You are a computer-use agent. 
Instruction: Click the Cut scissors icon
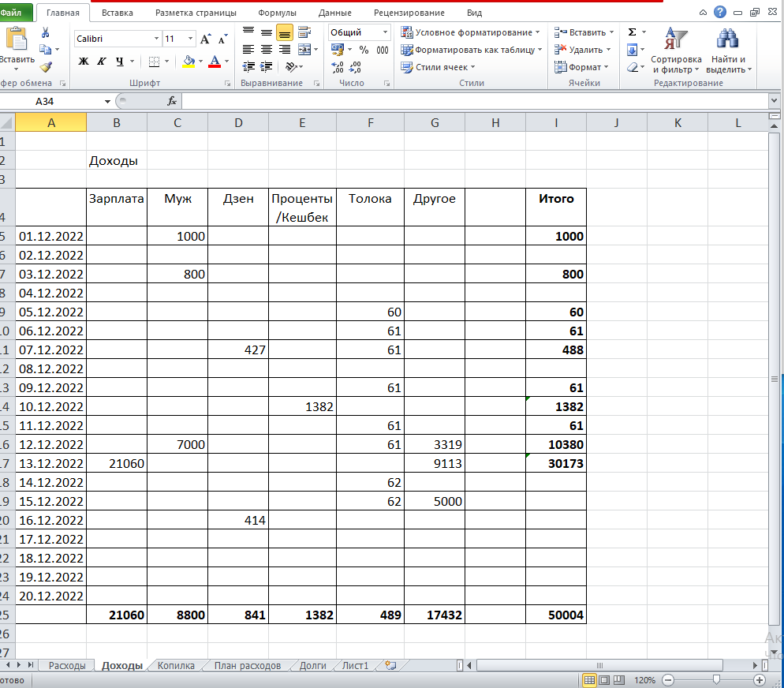(45, 33)
